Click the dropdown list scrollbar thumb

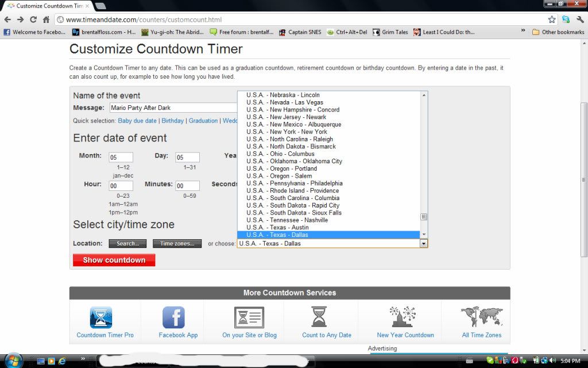pos(424,217)
